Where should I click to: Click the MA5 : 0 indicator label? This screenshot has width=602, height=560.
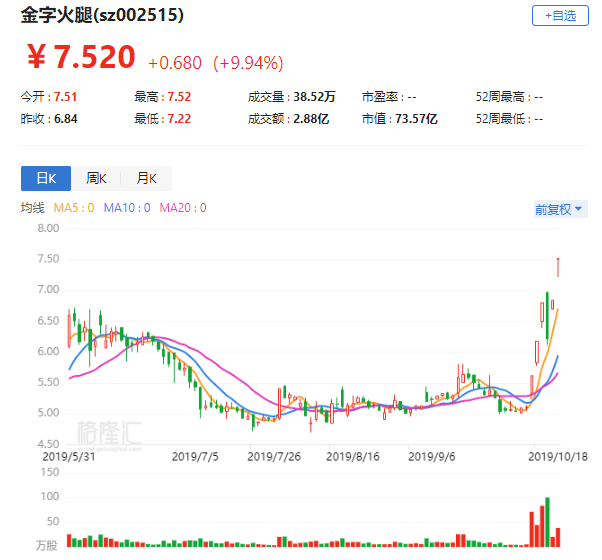74,208
